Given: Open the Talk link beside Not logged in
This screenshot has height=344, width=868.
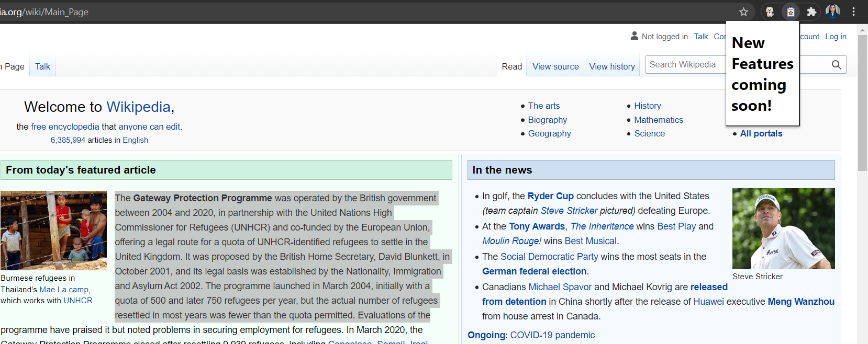Looking at the screenshot, I should pyautogui.click(x=700, y=37).
